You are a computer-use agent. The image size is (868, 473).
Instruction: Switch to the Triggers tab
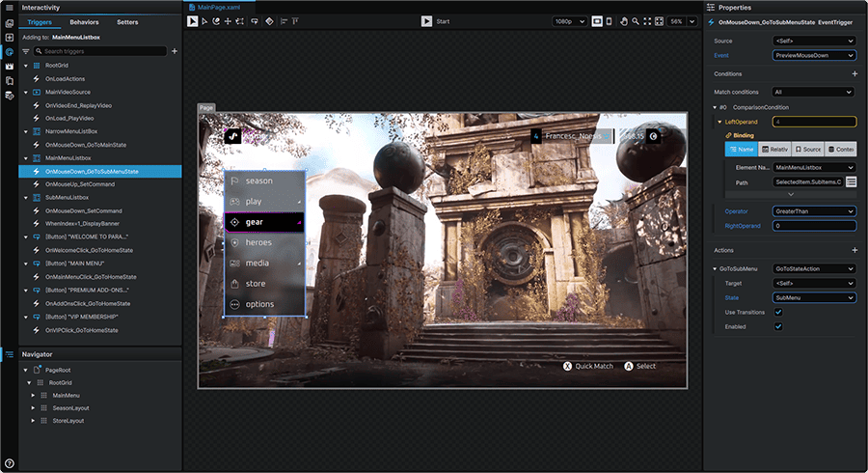[x=40, y=22]
